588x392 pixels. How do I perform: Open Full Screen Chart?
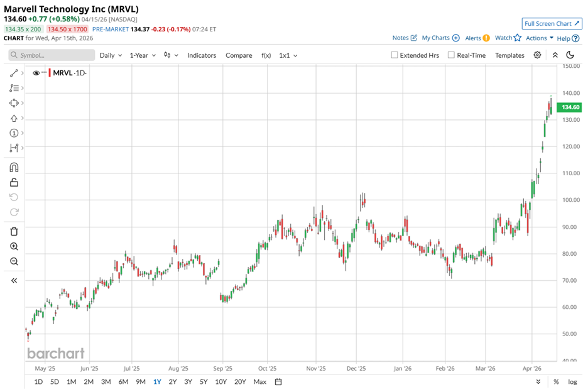pyautogui.click(x=552, y=23)
